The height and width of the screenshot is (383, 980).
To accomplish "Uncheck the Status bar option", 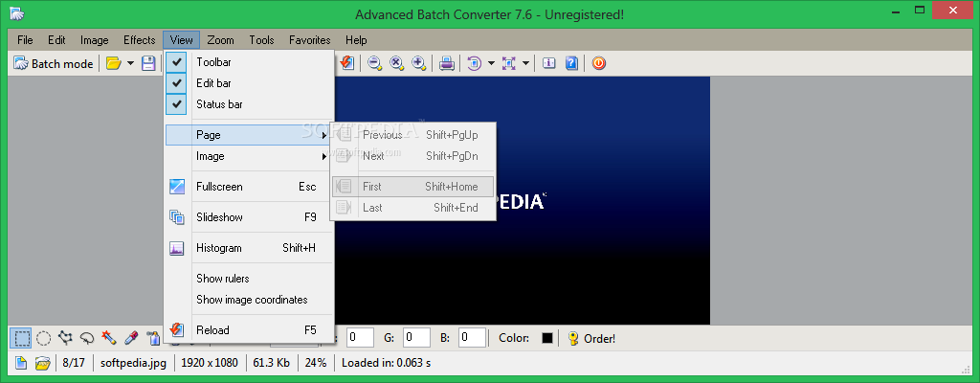I will point(249,103).
